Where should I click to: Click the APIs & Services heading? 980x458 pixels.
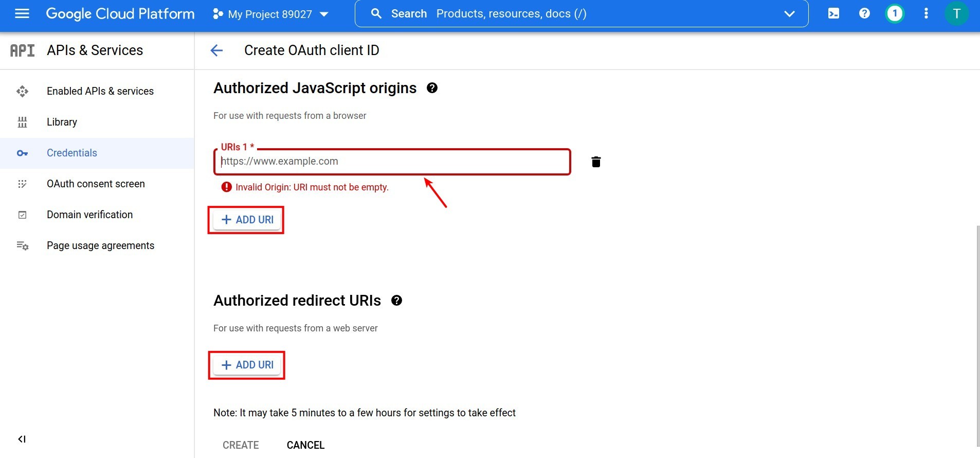[x=95, y=50]
